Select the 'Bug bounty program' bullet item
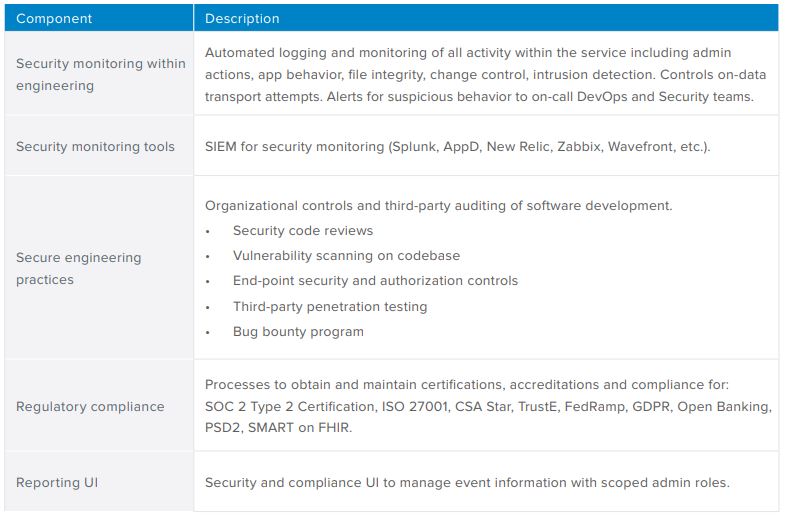 [298, 331]
